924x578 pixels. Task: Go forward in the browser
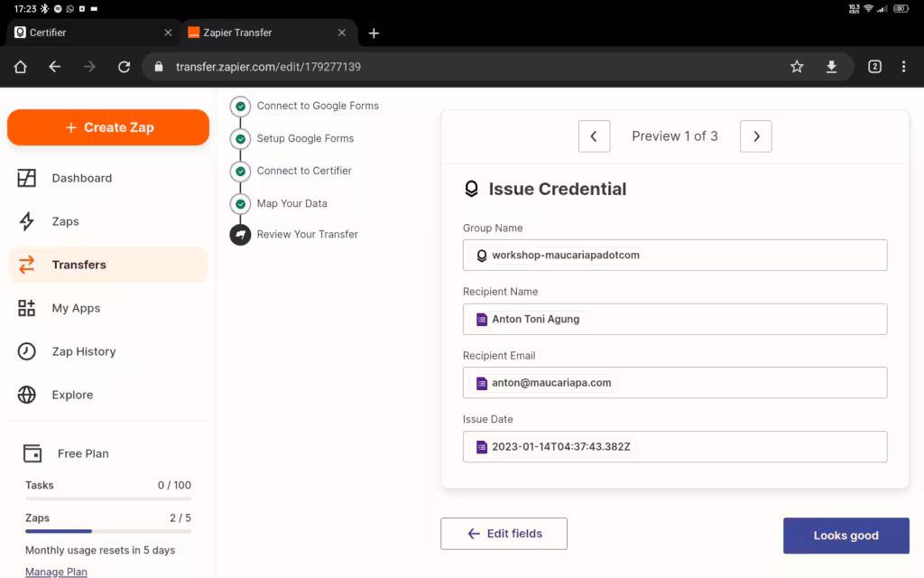[x=89, y=67]
